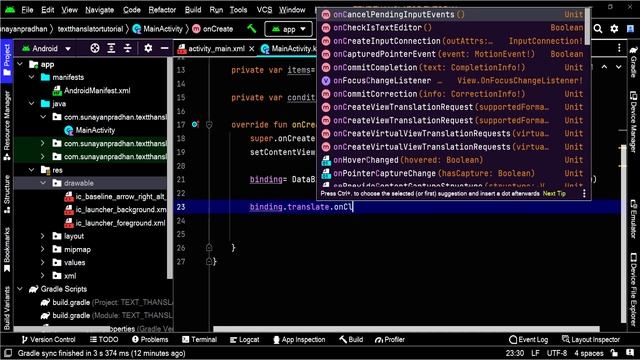Open the Refactor menu
The width and height of the screenshot is (640, 360).
click(162, 10)
